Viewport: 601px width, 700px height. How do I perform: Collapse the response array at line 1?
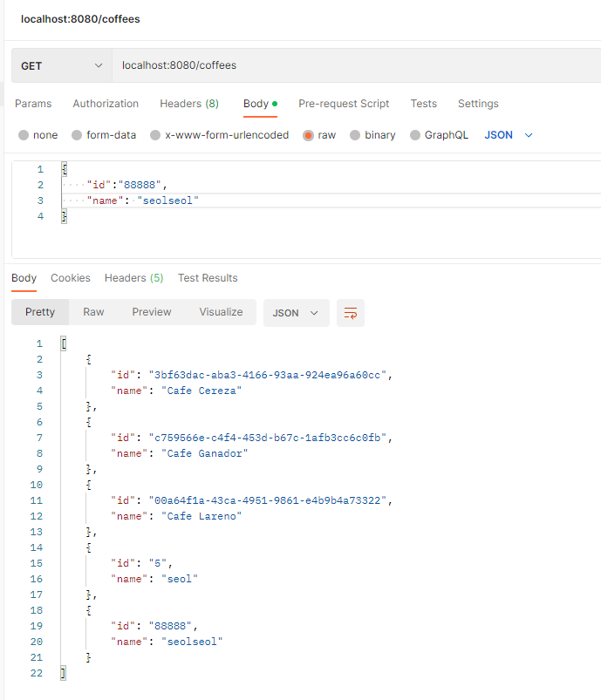point(64,343)
